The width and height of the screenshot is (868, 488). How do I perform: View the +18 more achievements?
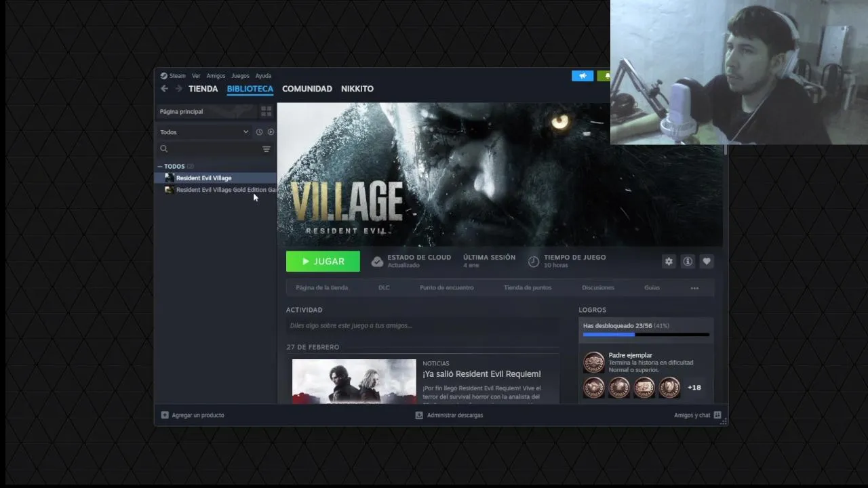pos(694,388)
